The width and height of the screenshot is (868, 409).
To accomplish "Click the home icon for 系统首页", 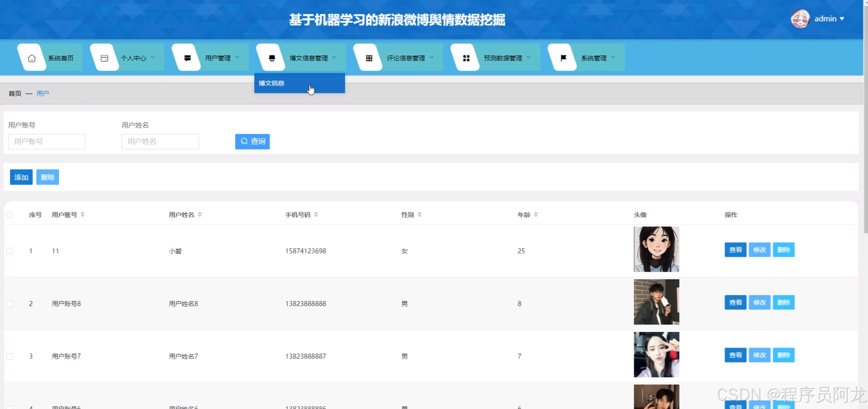I will point(32,58).
